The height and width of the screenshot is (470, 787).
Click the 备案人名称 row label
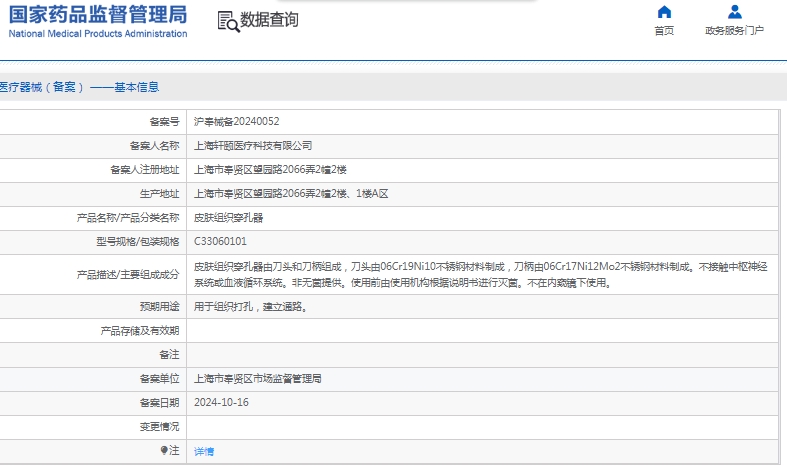click(154, 146)
